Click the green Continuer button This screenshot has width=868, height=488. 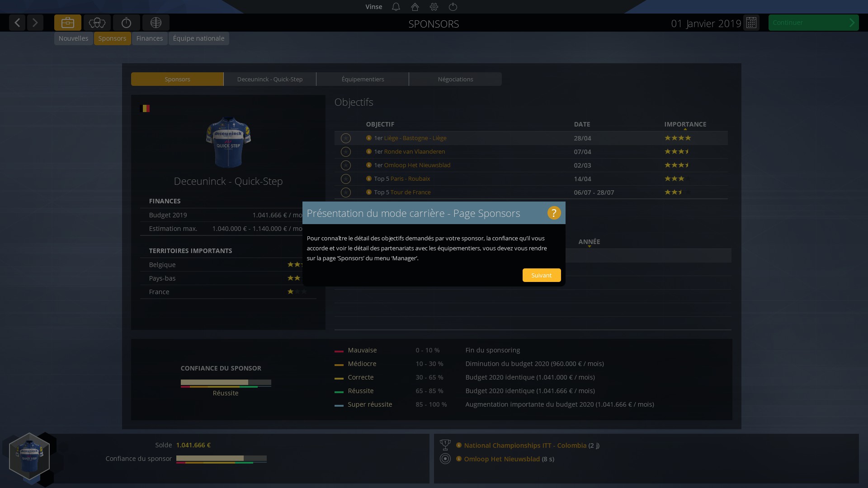[813, 23]
